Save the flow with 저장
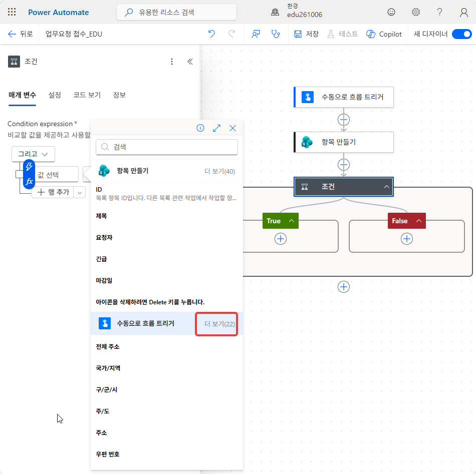 coord(306,34)
